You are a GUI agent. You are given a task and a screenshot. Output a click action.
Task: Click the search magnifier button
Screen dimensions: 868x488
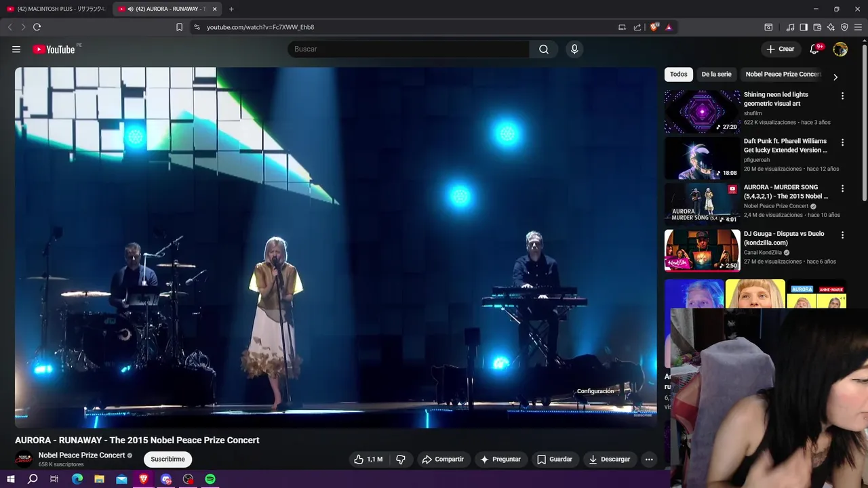coord(544,49)
